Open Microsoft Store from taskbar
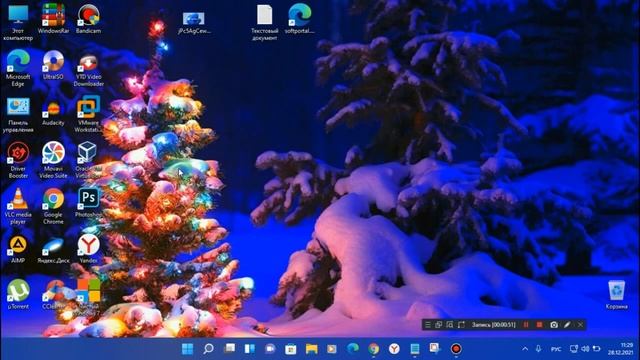Viewport: 640px width, 360px height. point(291,349)
